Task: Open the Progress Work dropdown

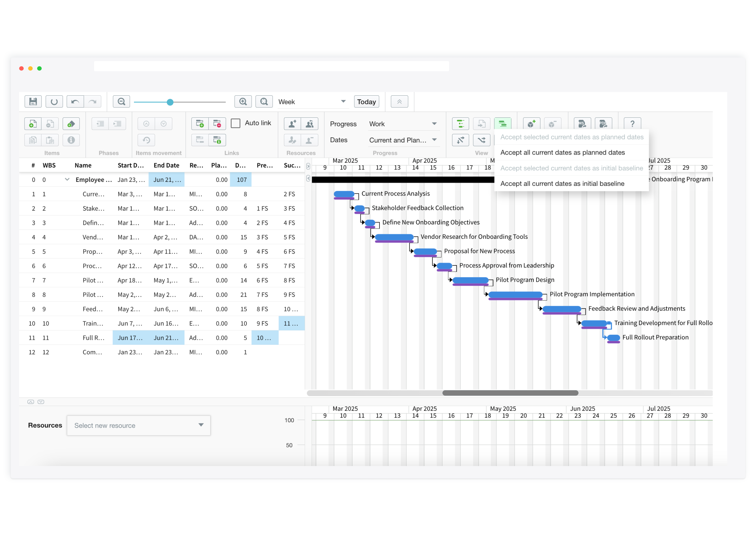Action: coord(403,124)
